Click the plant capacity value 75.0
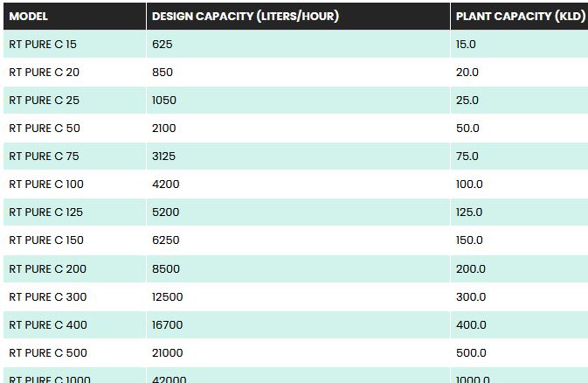This screenshot has height=383, width=588. click(x=467, y=156)
